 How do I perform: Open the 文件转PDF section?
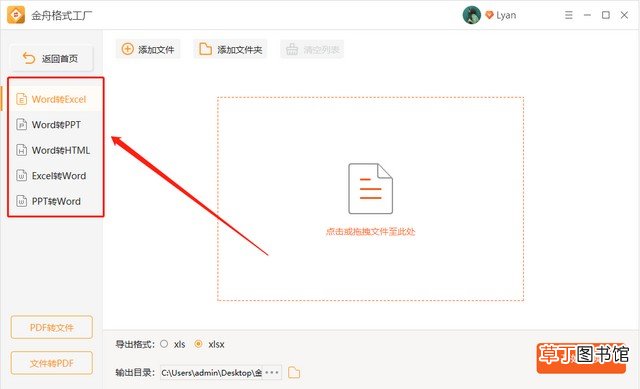pyautogui.click(x=51, y=363)
